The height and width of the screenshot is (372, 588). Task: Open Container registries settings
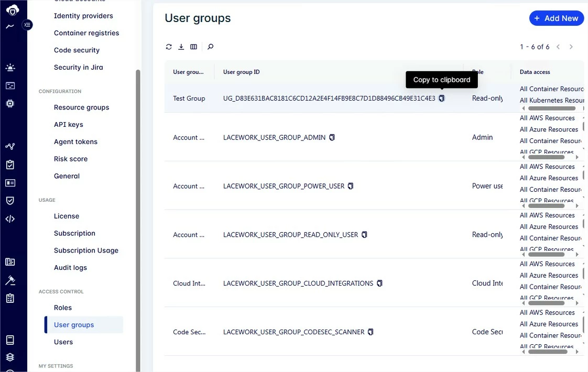click(x=86, y=33)
